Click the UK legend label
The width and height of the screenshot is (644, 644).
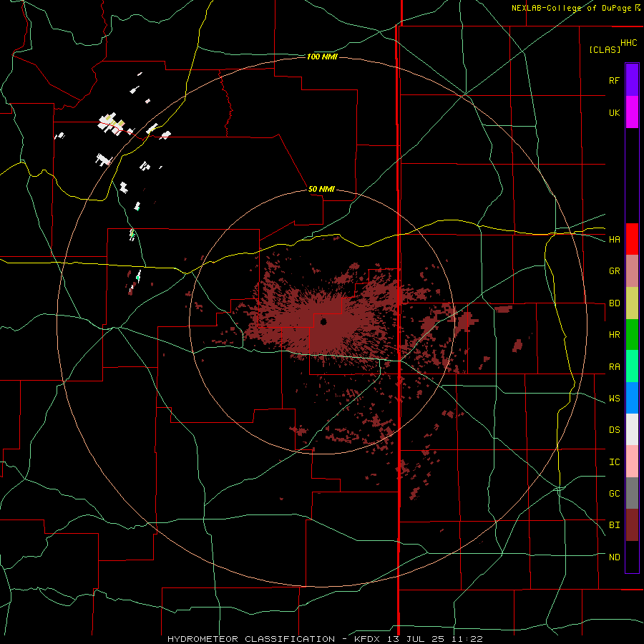pos(614,112)
